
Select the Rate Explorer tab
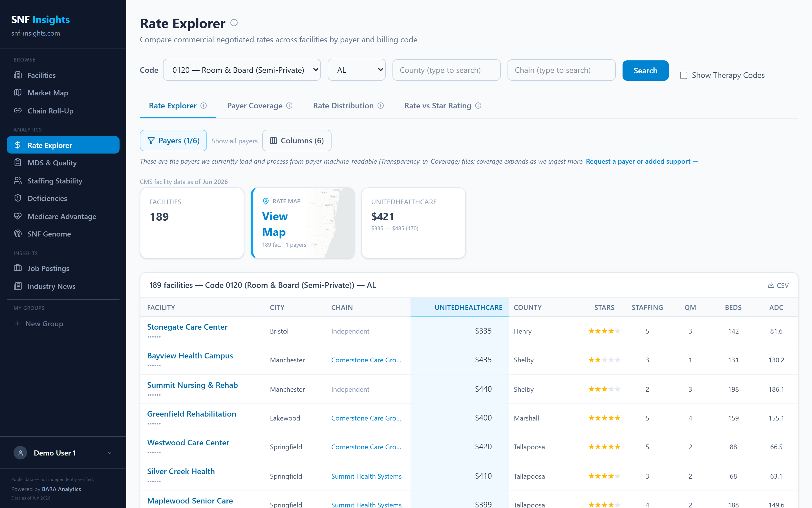point(178,106)
